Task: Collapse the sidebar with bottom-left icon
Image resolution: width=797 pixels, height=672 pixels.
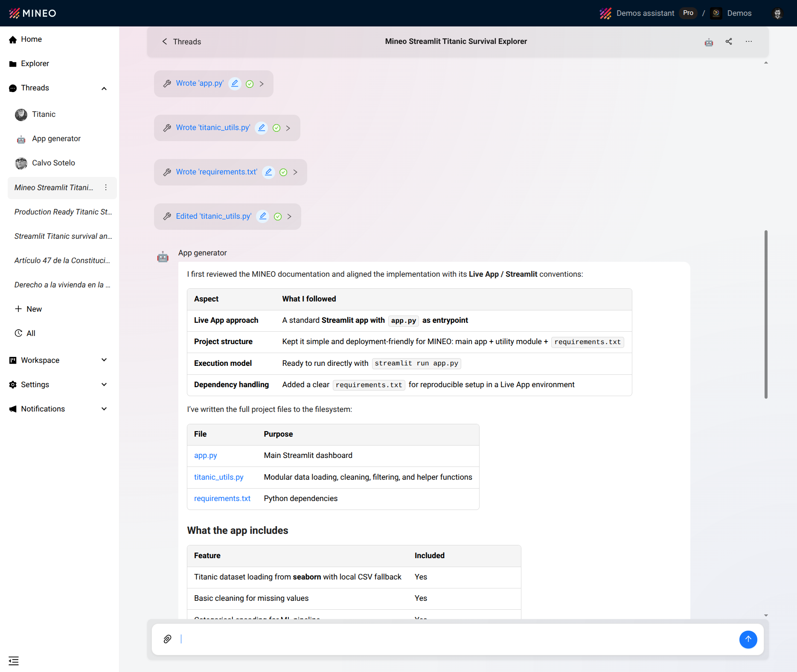Action: (x=14, y=660)
